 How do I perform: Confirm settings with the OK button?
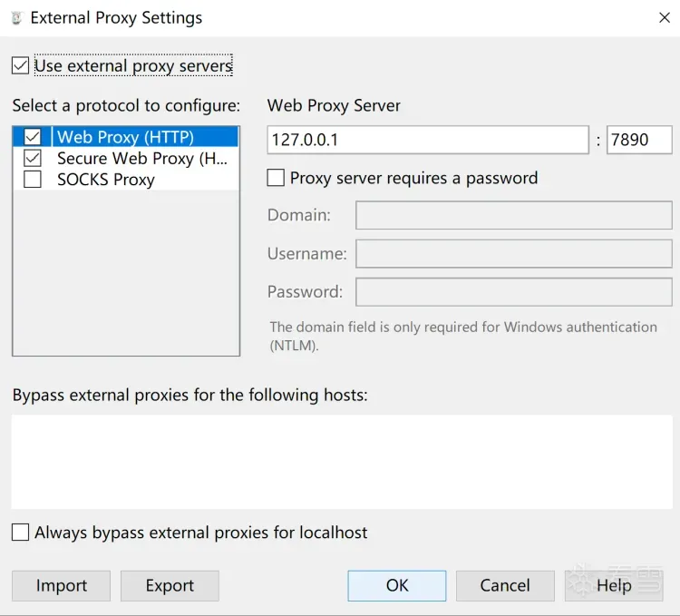coord(397,586)
